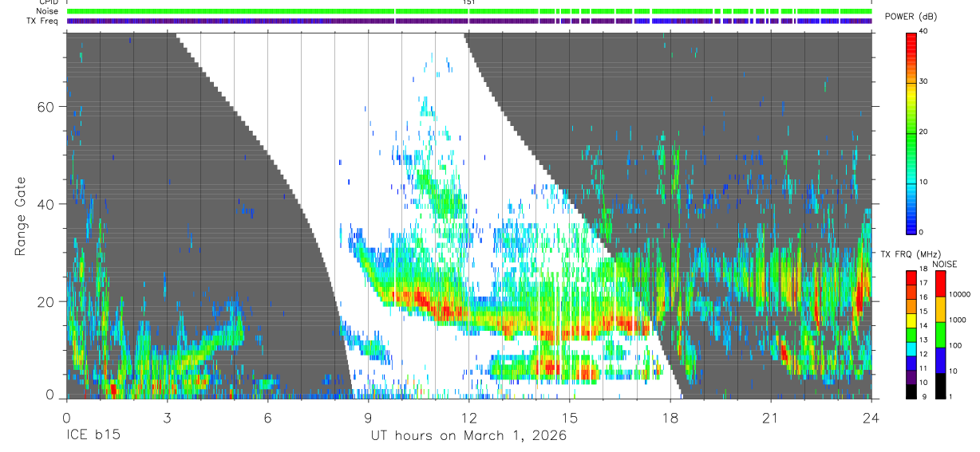Click the POWER (dB) color bar

click(x=911, y=132)
